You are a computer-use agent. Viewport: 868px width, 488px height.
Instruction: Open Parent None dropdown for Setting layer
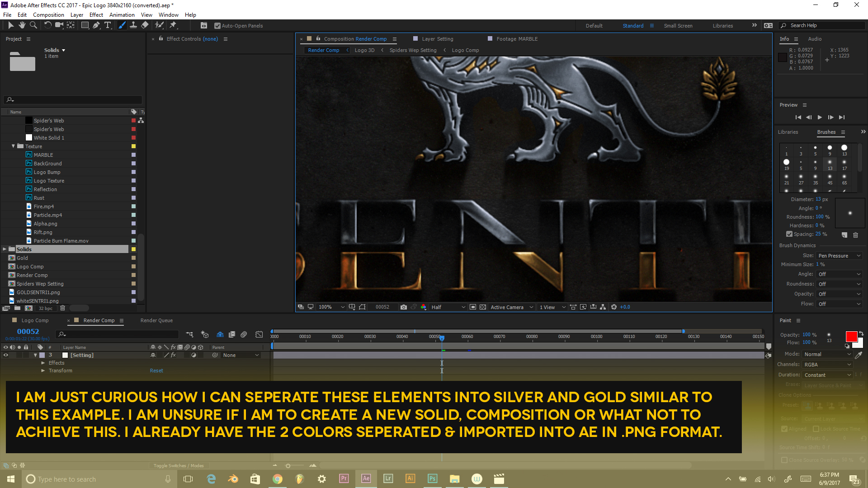tap(241, 355)
